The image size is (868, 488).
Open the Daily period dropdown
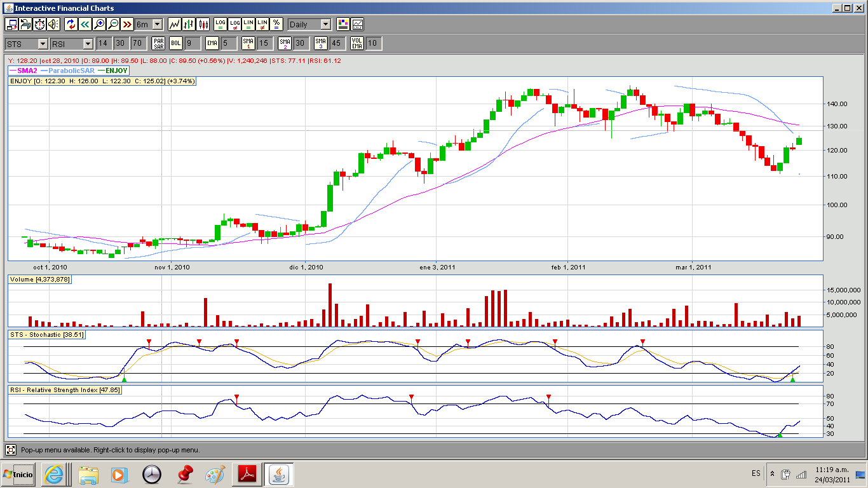tap(309, 24)
